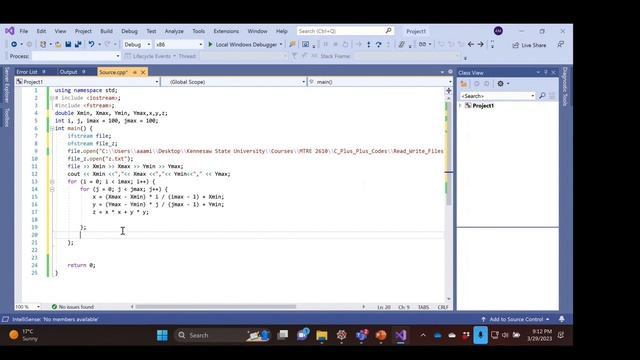Viewport: 640px width, 360px height.
Task: Open the Project1 scope dropdown in editor
Action: [x=87, y=82]
